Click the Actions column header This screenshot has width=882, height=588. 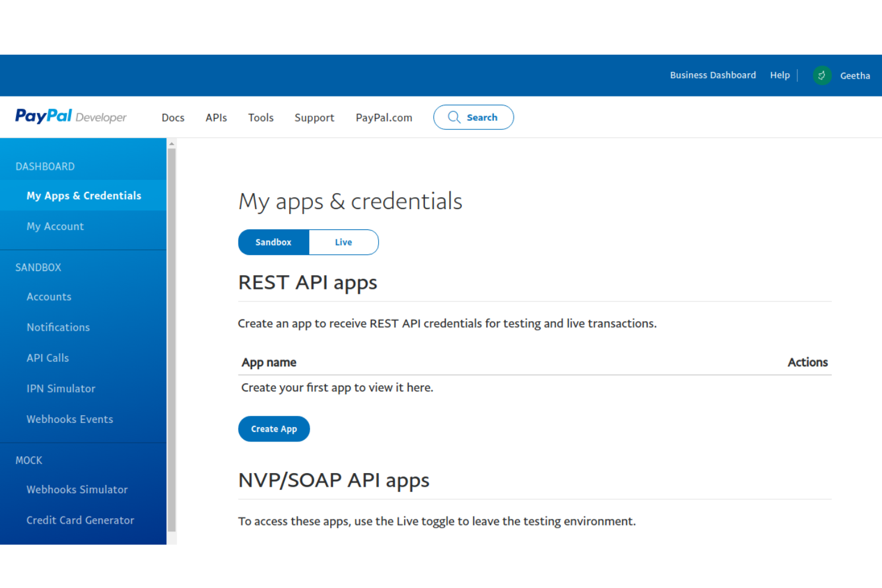coord(808,362)
